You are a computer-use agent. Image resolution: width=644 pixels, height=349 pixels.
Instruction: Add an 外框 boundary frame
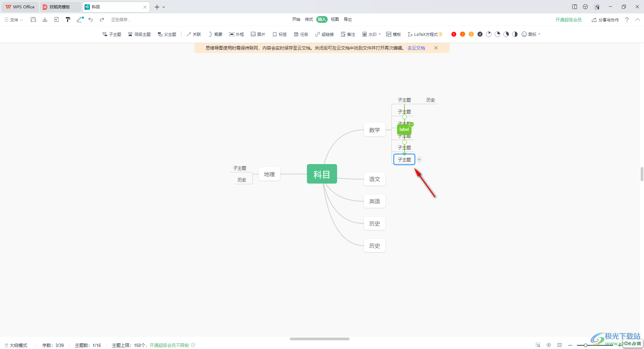(x=236, y=34)
